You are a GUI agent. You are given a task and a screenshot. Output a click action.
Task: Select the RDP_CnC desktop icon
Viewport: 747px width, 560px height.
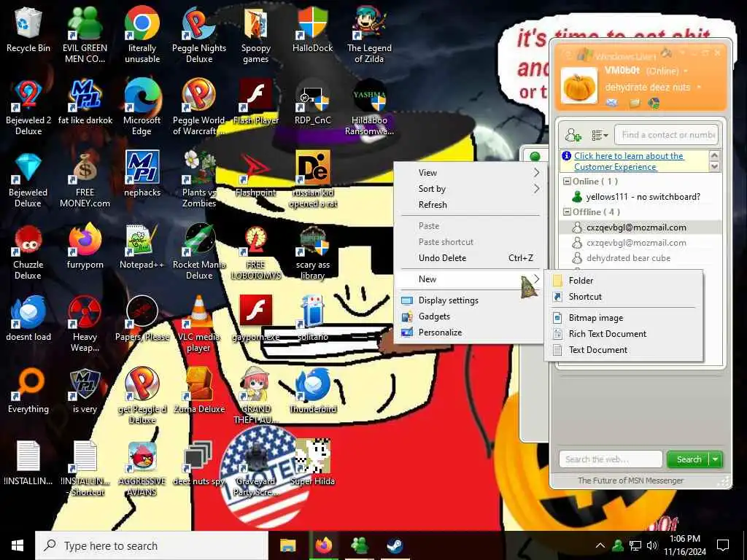click(312, 101)
